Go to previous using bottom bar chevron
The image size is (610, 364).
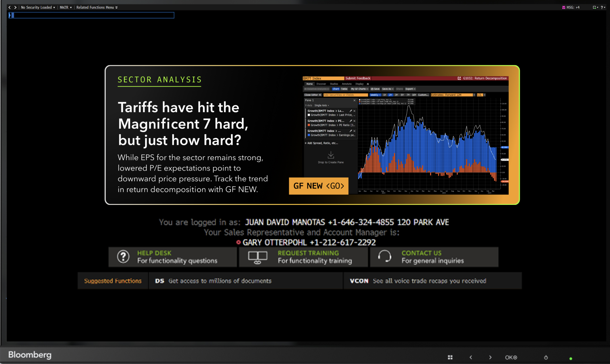[x=471, y=357]
